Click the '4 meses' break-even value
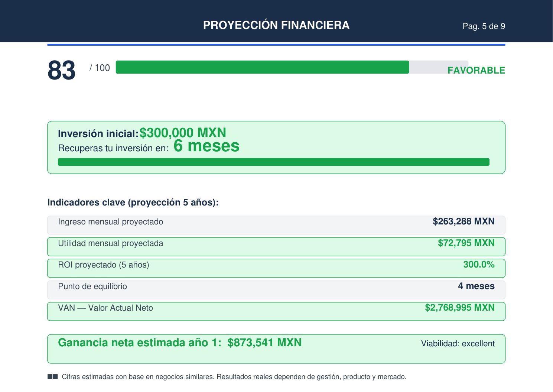Viewport: 553px width, 392px height. click(476, 286)
